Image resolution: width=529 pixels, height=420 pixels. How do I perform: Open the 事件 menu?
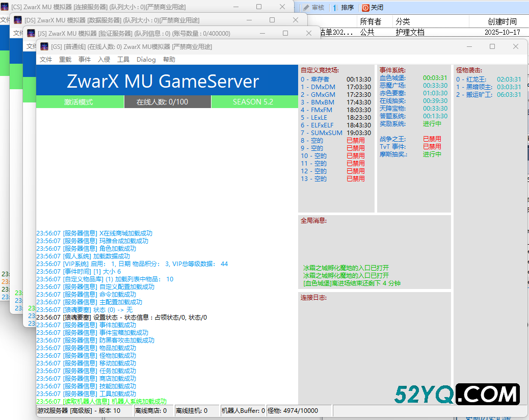[x=84, y=60]
